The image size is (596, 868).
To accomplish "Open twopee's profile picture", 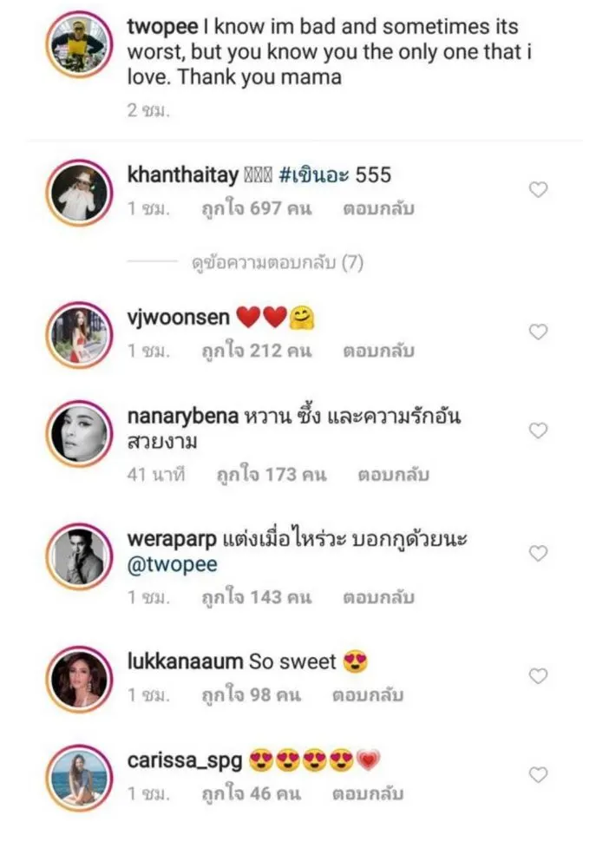I will [80, 43].
